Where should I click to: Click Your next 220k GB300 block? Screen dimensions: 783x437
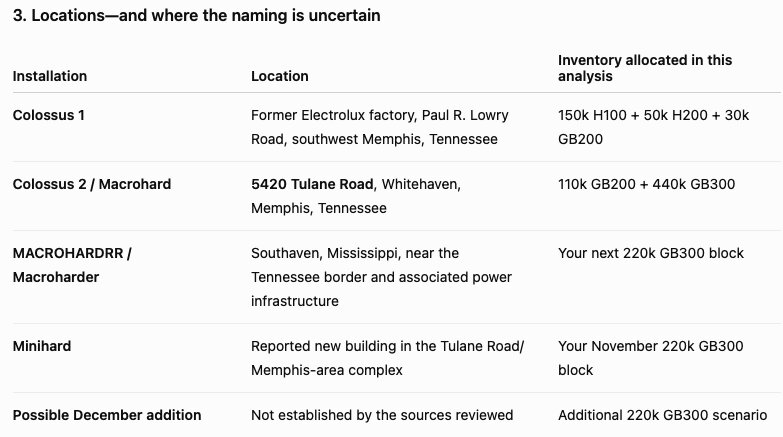(651, 253)
